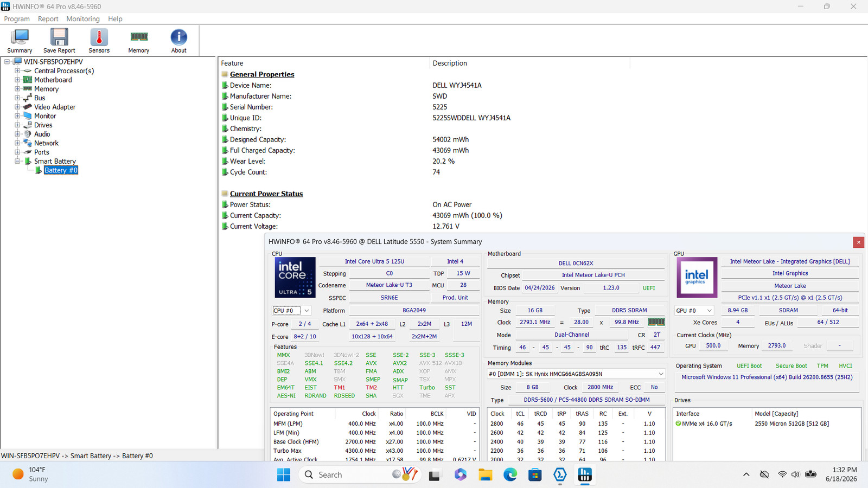
Task: Select the Monitor tree item
Action: coord(45,116)
